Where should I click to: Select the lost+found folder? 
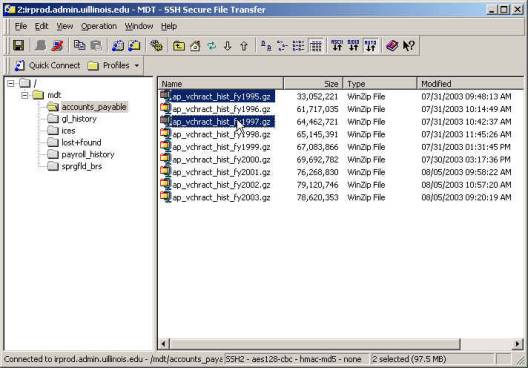(74, 142)
